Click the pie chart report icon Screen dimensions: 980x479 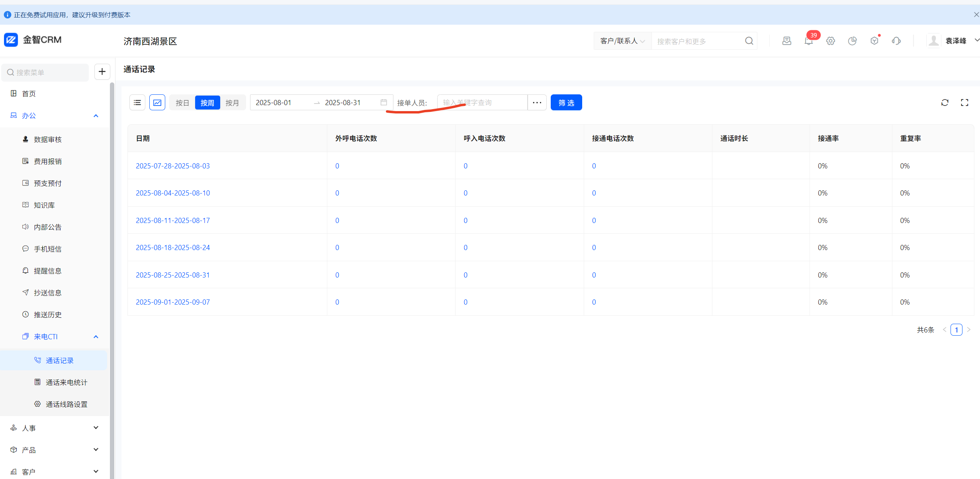(852, 41)
